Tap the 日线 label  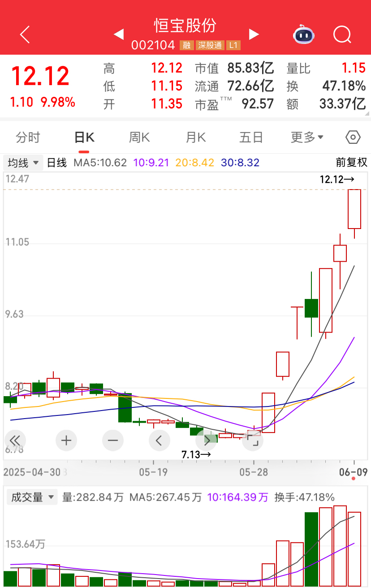[x=57, y=162]
